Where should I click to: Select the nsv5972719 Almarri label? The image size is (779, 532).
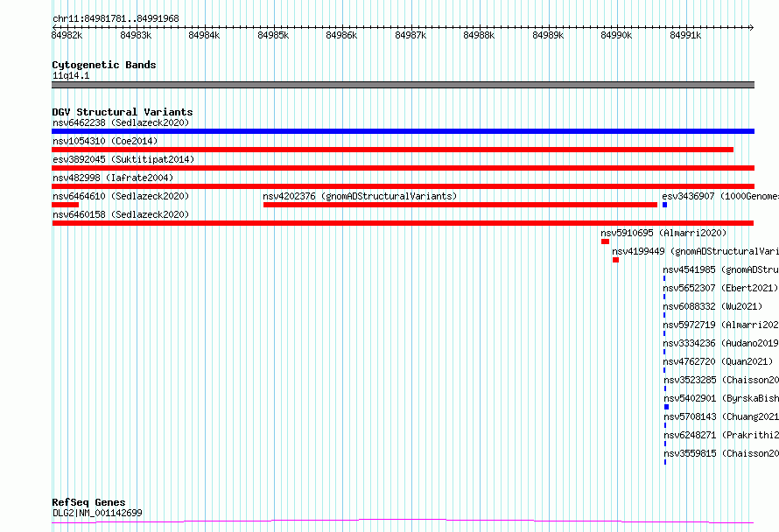pos(721,325)
